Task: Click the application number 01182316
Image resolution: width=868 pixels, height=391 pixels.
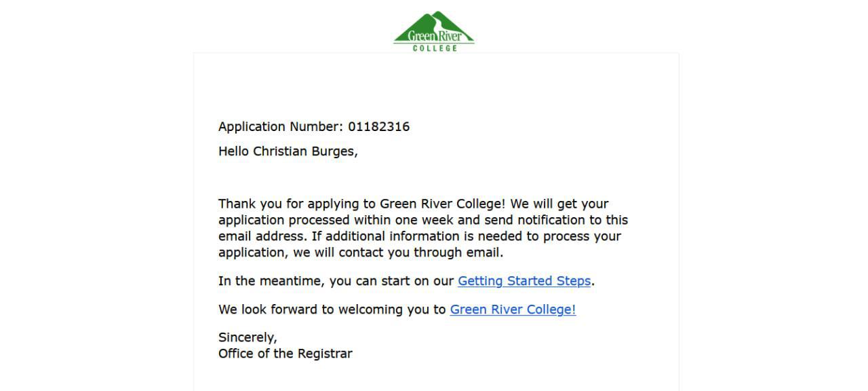Action: tap(378, 127)
